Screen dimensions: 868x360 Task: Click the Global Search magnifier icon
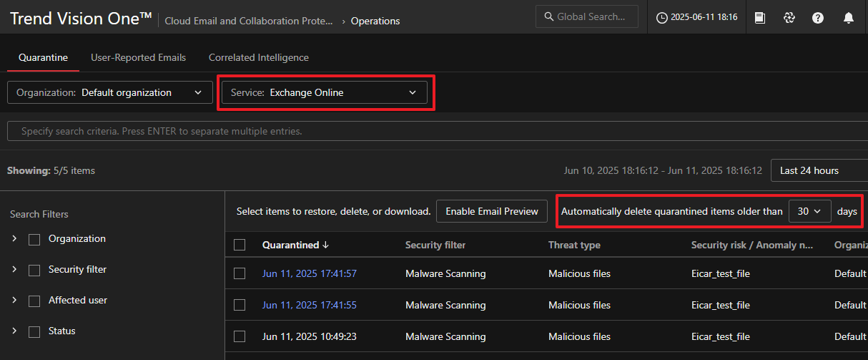(548, 16)
